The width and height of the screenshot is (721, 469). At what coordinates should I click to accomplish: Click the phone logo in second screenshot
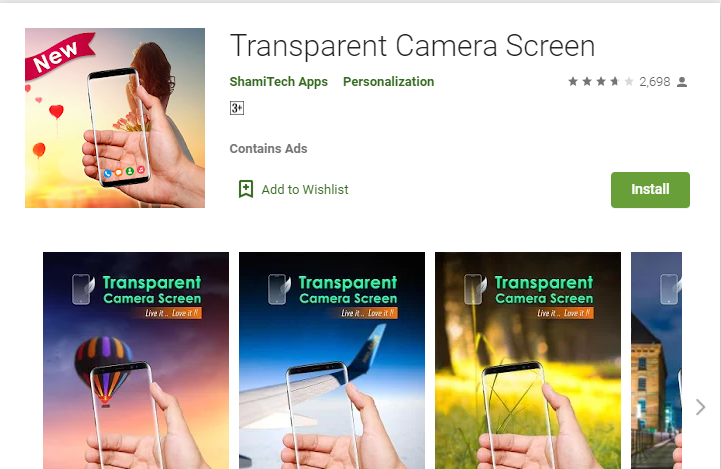click(x=279, y=289)
